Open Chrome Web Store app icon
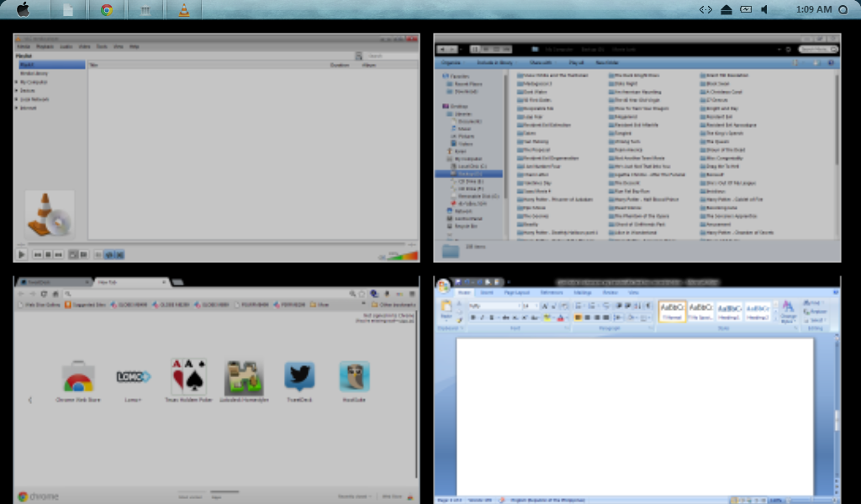 (78, 377)
